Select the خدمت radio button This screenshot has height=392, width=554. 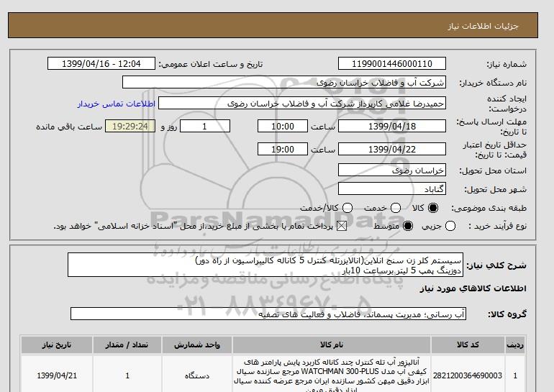pos(396,208)
